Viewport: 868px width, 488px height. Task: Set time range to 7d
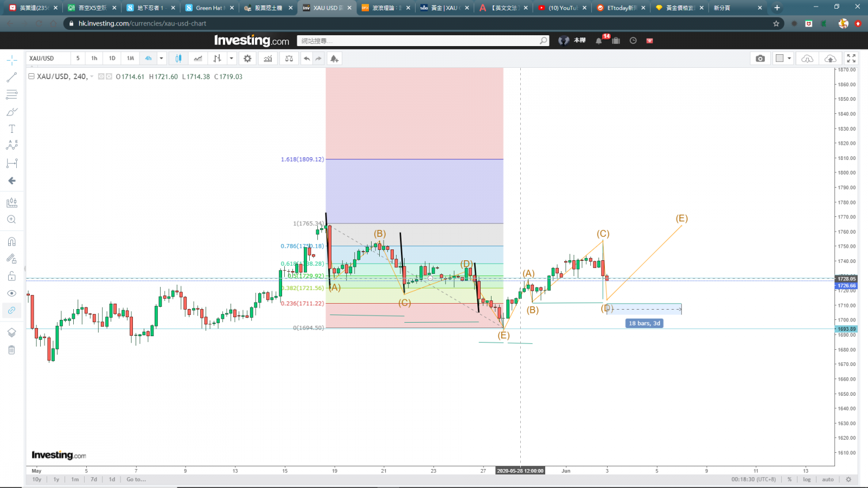coord(94,479)
